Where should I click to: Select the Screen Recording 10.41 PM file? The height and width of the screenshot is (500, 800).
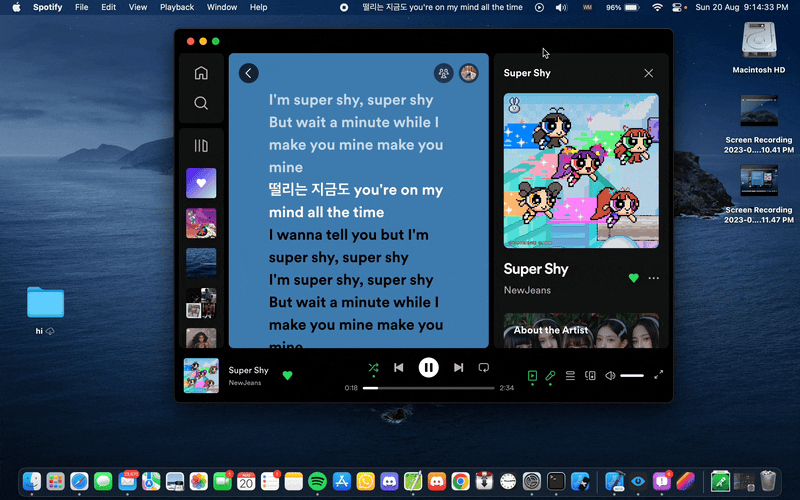click(x=759, y=111)
